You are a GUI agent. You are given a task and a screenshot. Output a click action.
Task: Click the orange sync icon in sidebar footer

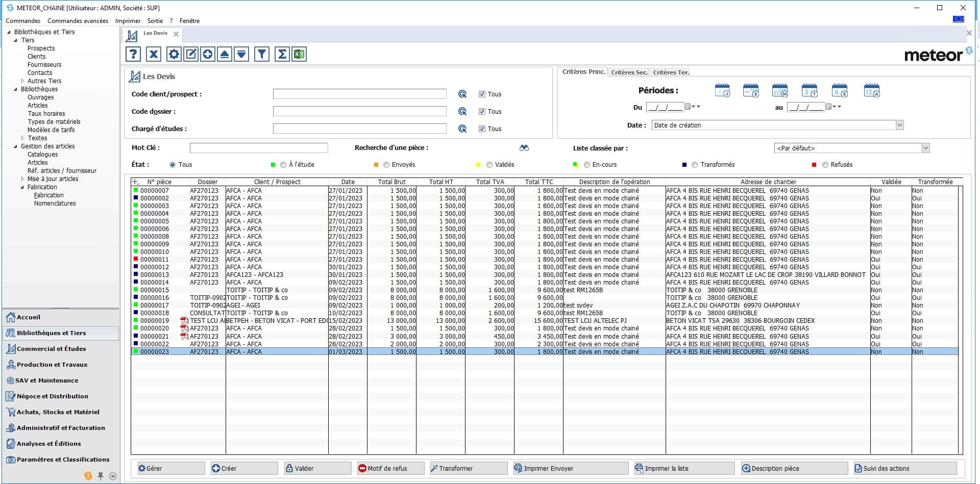tap(88, 476)
